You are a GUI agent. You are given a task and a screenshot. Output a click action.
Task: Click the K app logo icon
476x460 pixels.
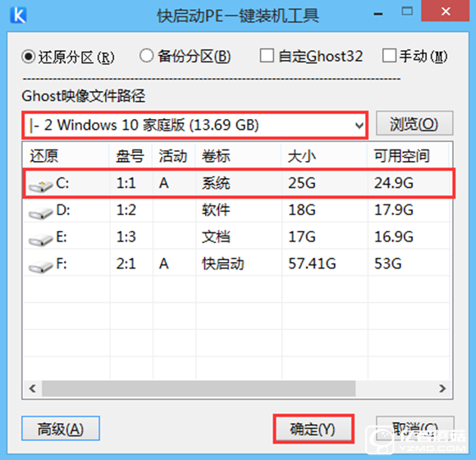pos(18,15)
